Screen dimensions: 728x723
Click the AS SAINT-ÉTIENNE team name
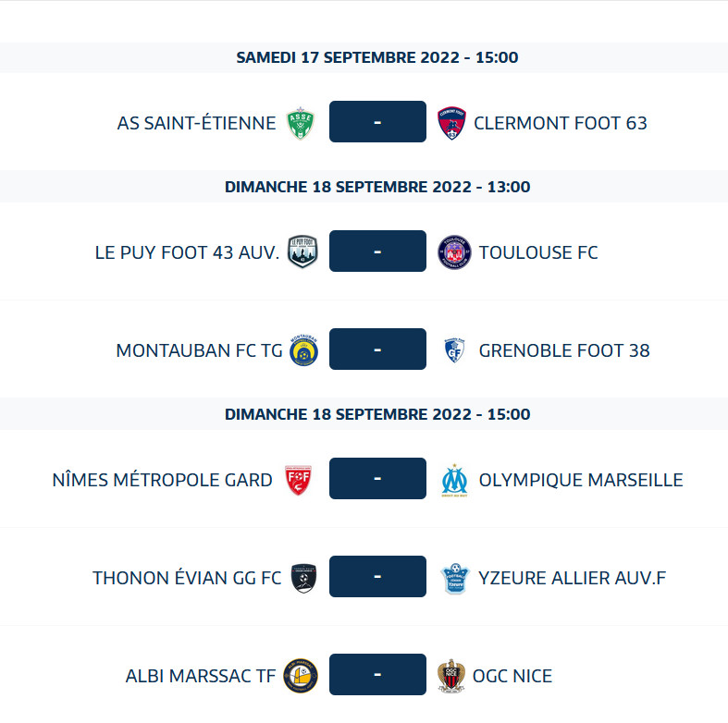click(196, 123)
